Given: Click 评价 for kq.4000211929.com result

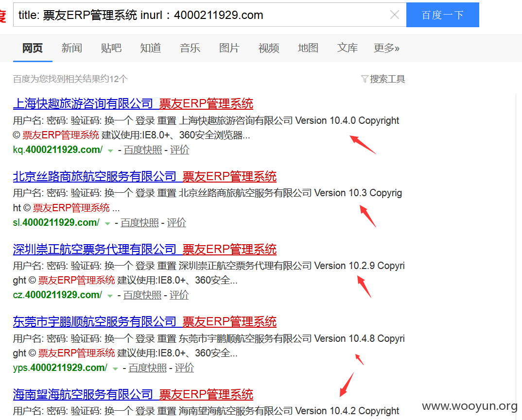Looking at the screenshot, I should point(179,150).
